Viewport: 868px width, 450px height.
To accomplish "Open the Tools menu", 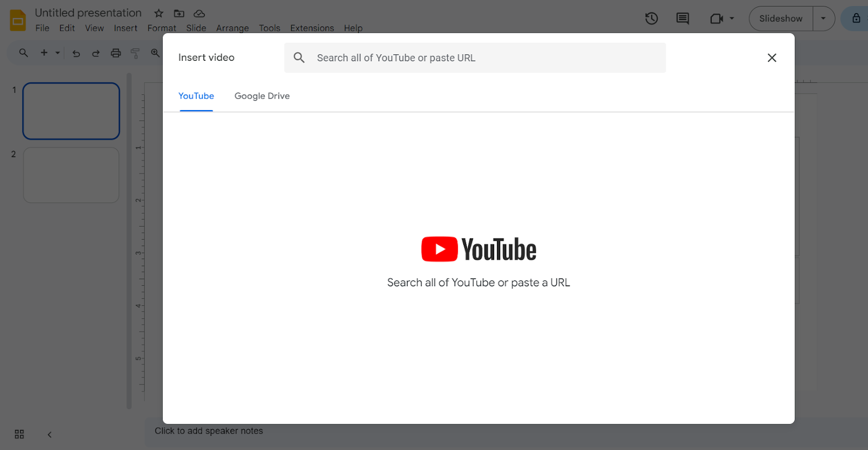I will (x=270, y=28).
